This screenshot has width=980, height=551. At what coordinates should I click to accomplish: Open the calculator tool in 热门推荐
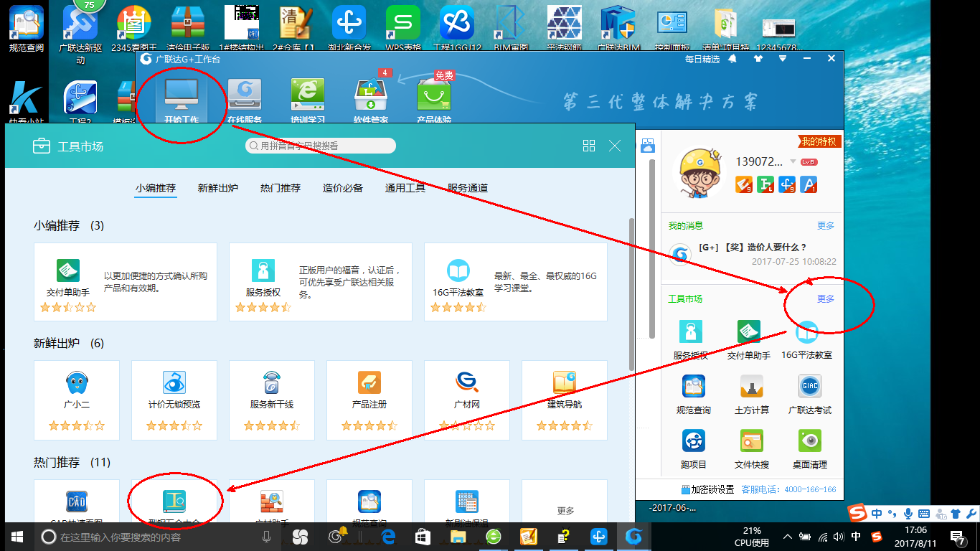tap(467, 501)
